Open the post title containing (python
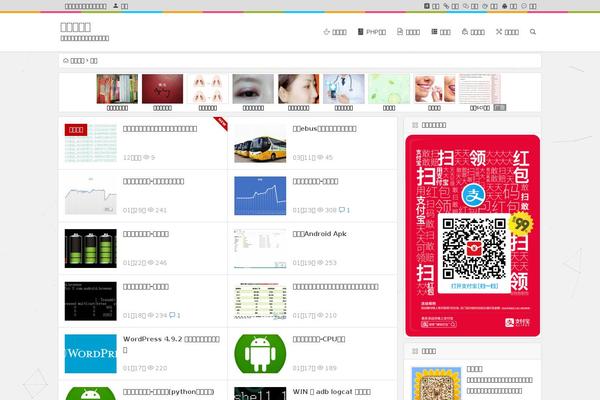This screenshot has height=400, width=600. tap(168, 392)
